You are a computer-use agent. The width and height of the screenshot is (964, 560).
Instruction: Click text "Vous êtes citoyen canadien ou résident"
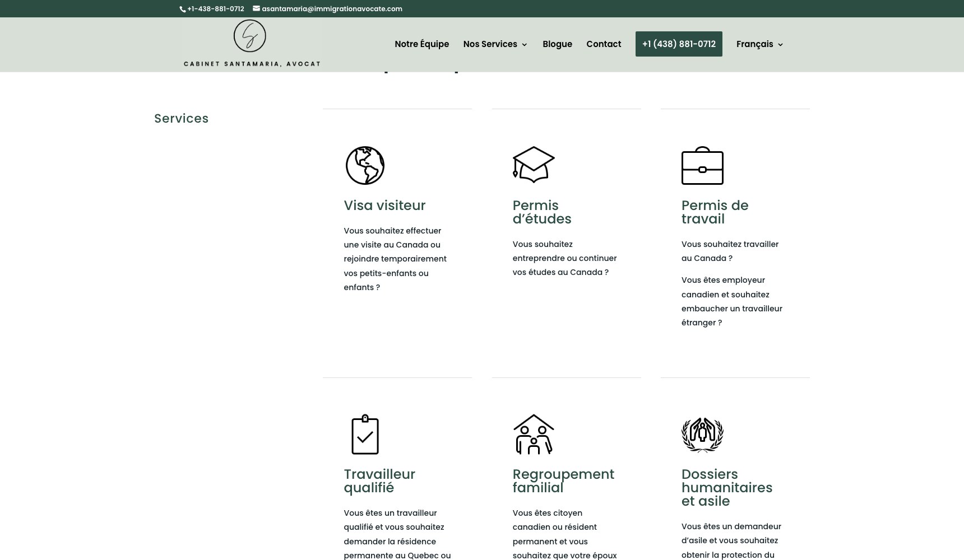pos(554,520)
